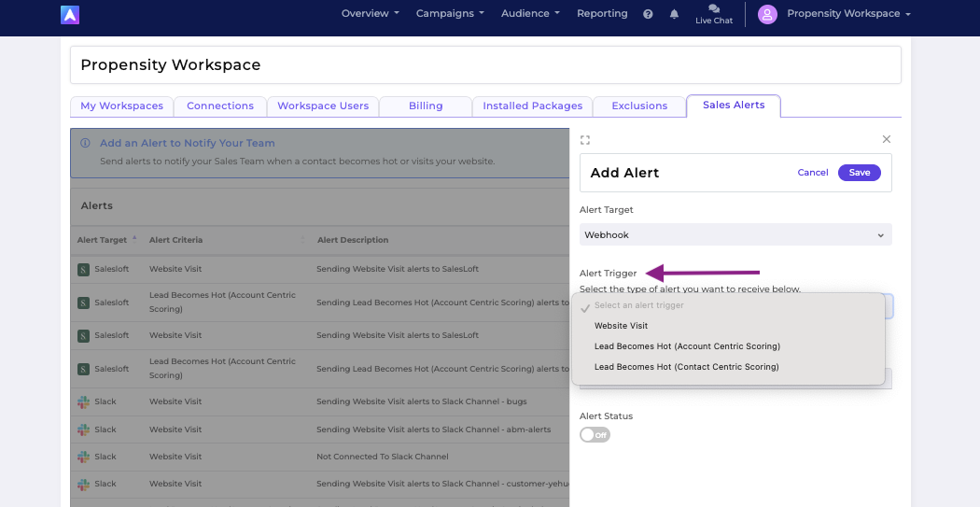Viewport: 980px width, 507px height.
Task: Switch to Workspace Users tab
Action: (x=323, y=106)
